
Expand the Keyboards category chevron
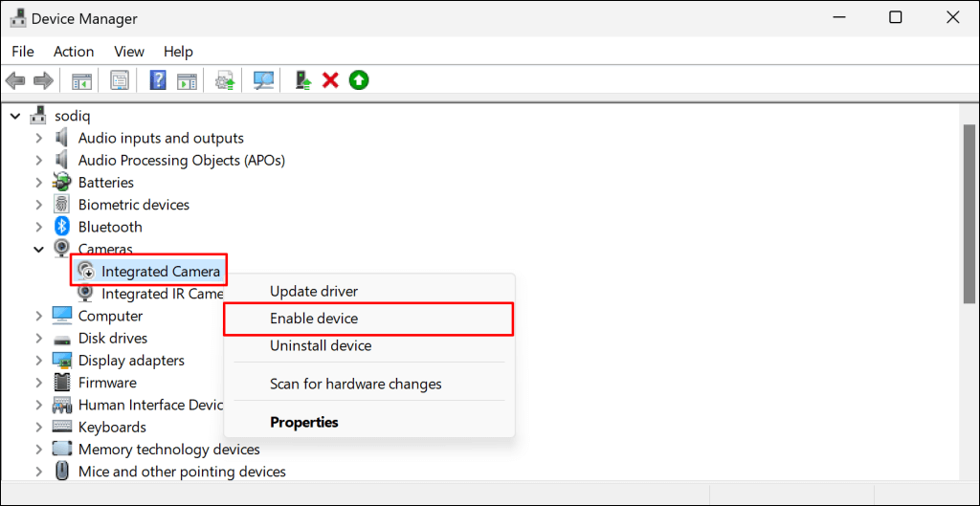tap(39, 428)
